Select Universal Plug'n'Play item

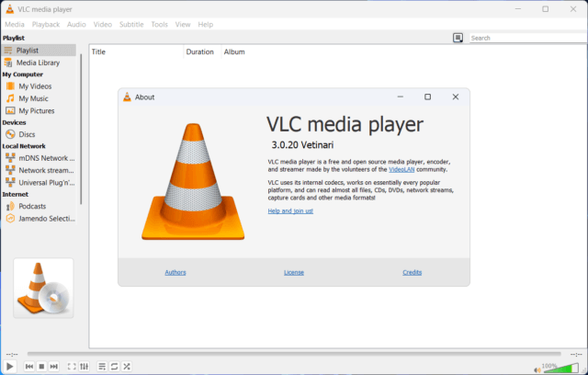39,183
